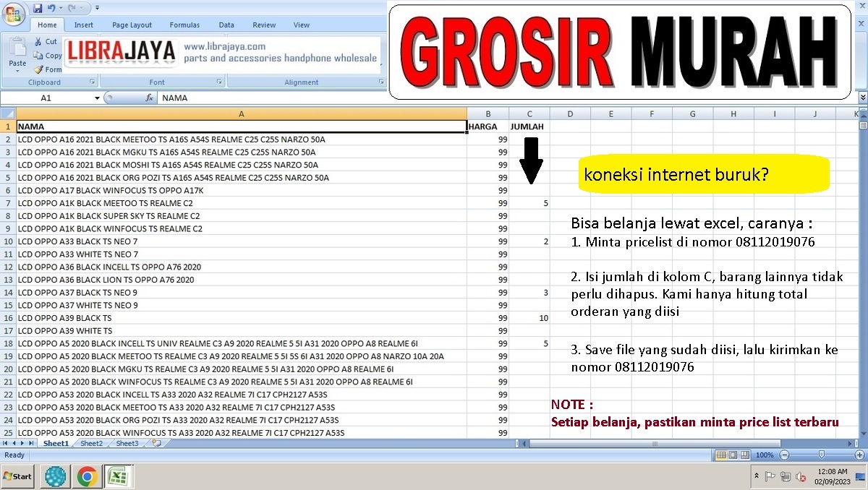This screenshot has width=868, height=490.
Task: Switch to the Insert ribbon tab
Action: tap(84, 25)
